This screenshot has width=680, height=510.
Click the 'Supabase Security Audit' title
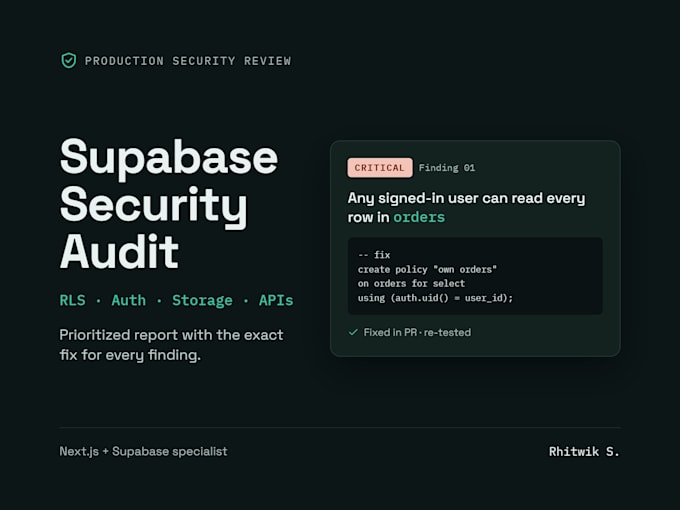tap(169, 203)
